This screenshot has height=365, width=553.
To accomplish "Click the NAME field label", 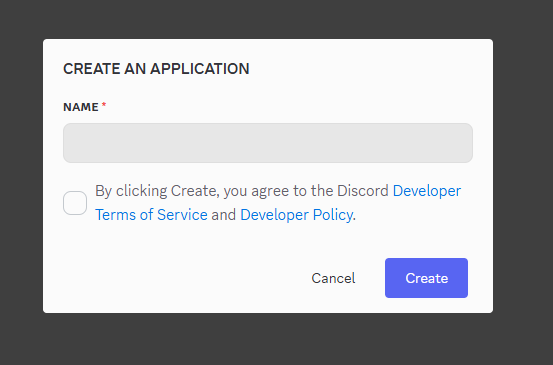I will [81, 107].
